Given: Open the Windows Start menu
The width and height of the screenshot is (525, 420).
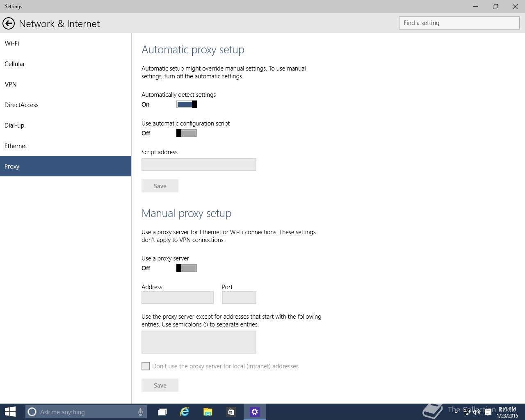Looking at the screenshot, I should (x=10, y=412).
